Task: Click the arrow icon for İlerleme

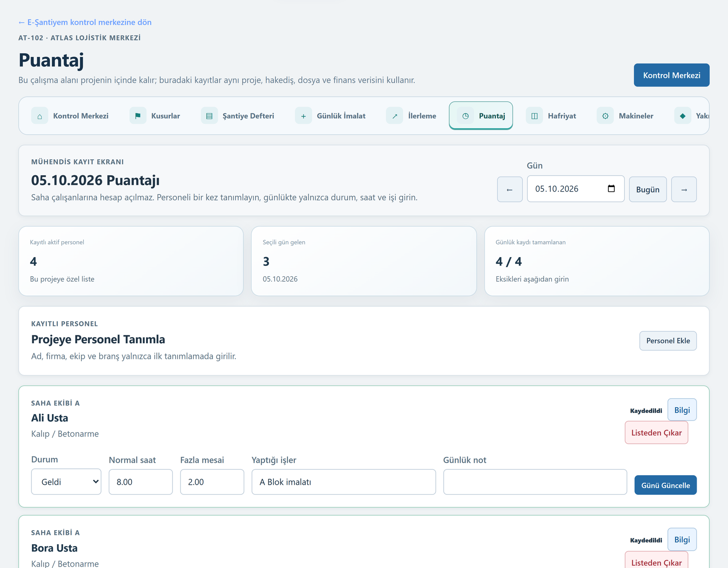Action: coord(394,116)
